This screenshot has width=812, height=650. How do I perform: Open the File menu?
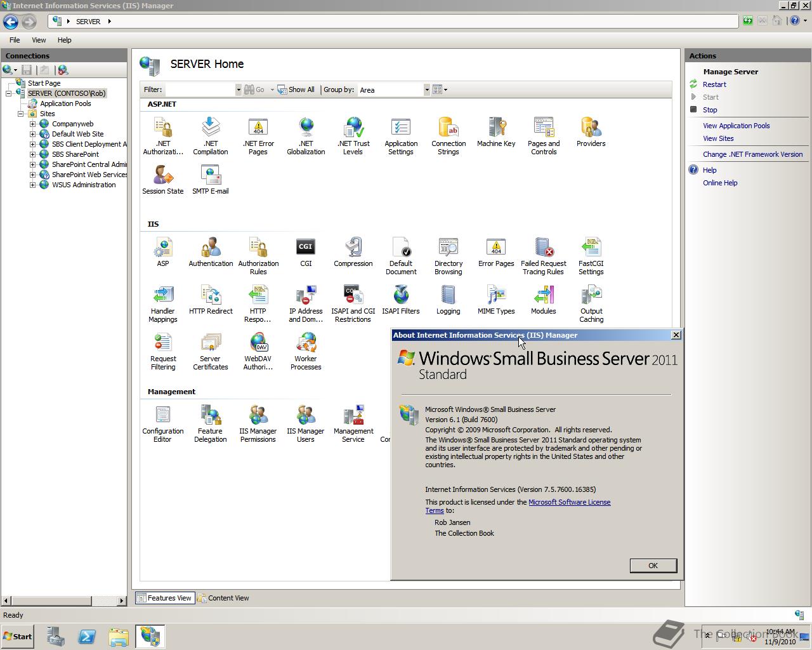pos(15,40)
